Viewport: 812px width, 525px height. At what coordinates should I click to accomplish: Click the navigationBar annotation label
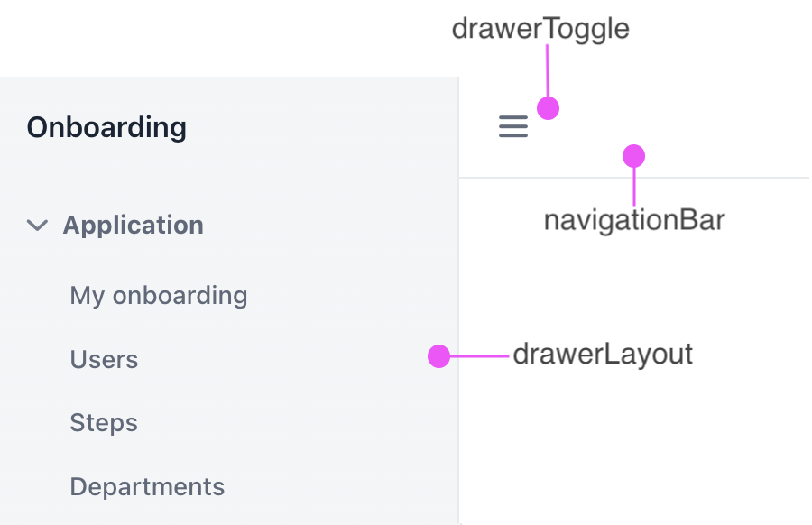[634, 219]
